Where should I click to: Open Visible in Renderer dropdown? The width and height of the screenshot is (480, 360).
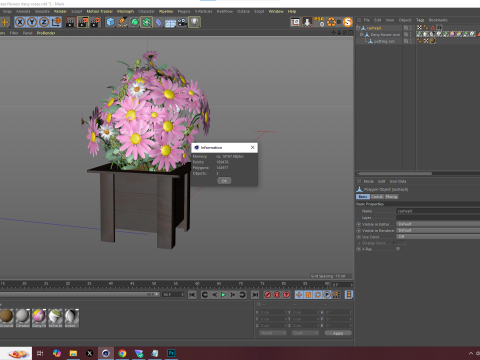pos(438,230)
